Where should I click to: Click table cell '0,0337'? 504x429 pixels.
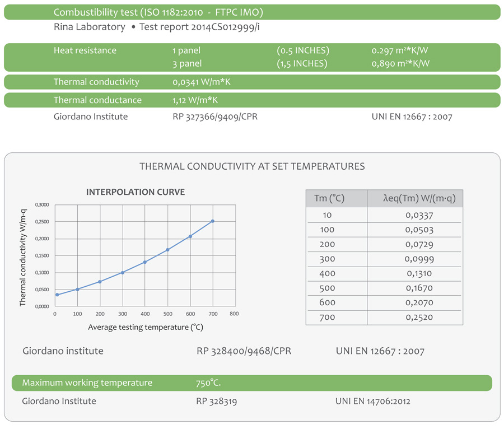tap(419, 215)
